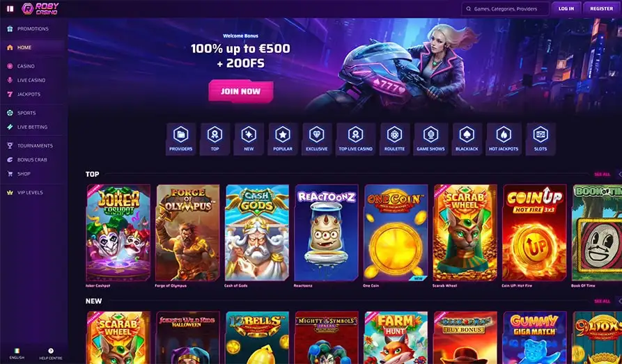Image resolution: width=622 pixels, height=364 pixels.
Task: Open the Help Centre icon
Action: [51, 354]
